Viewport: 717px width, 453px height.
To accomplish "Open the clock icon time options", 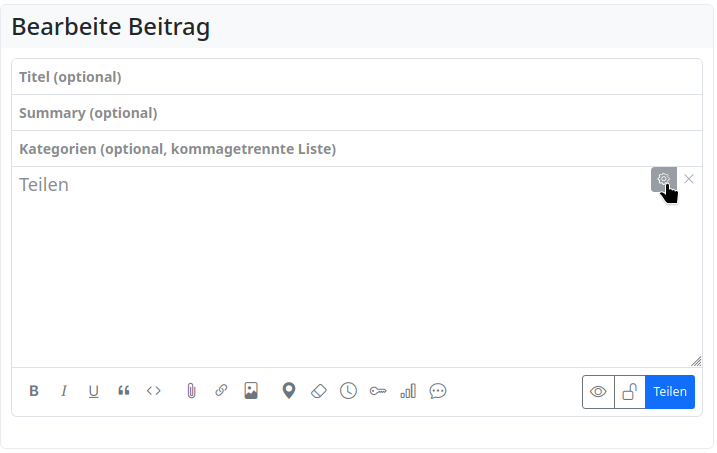I will [x=348, y=391].
